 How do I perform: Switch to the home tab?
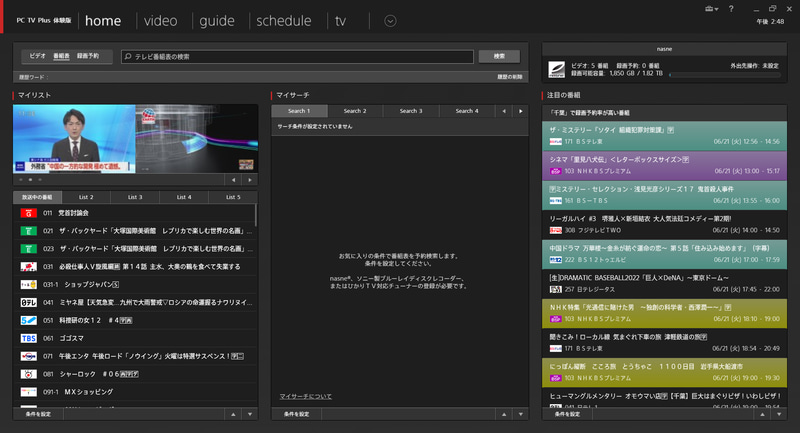click(103, 21)
